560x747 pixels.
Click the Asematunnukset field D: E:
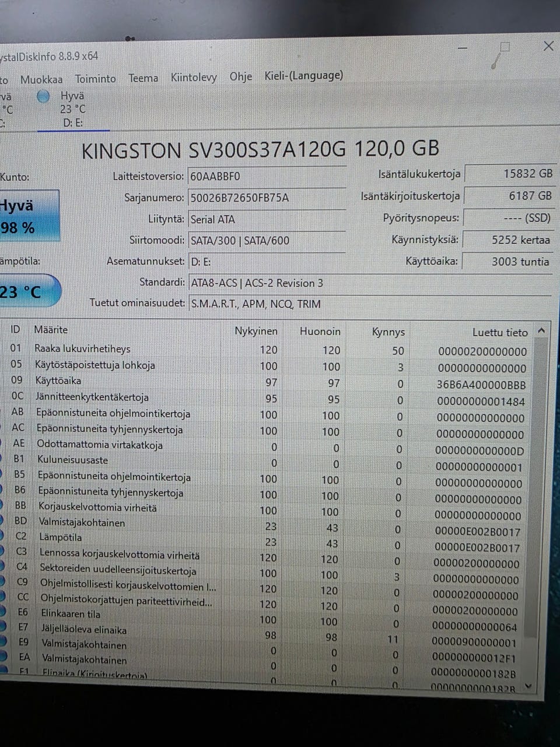click(267, 261)
